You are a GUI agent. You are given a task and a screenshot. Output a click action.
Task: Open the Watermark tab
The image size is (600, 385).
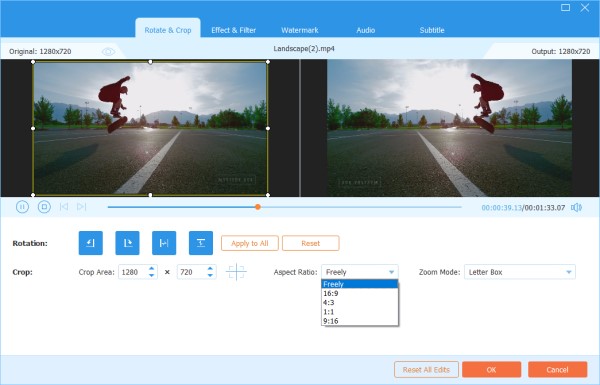300,30
